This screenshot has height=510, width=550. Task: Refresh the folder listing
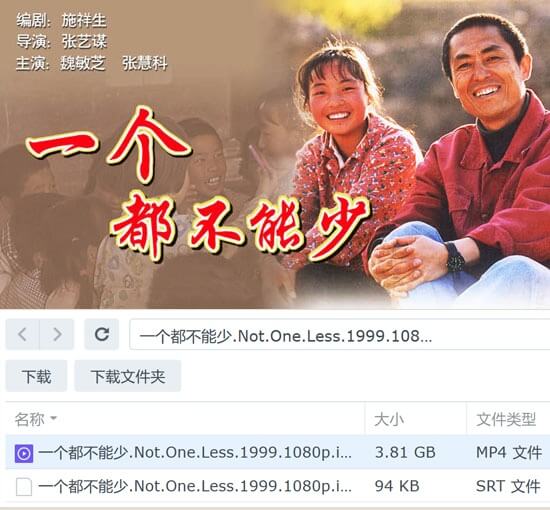(x=102, y=334)
